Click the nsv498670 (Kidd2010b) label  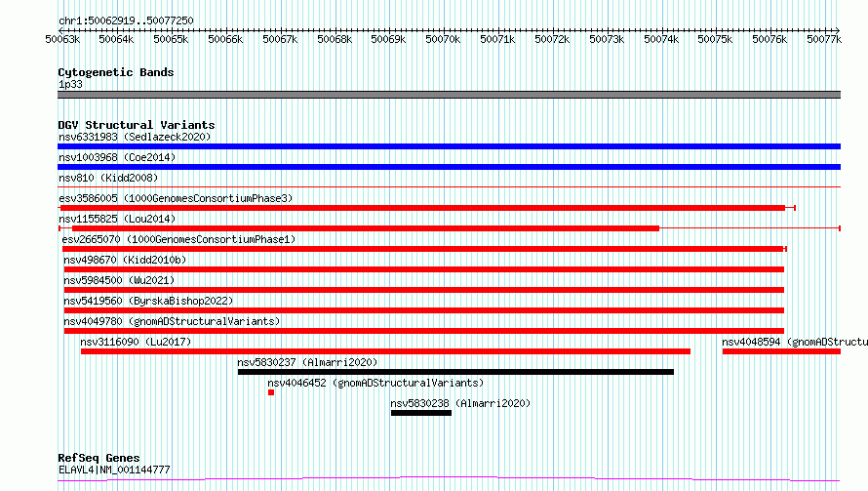point(125,260)
